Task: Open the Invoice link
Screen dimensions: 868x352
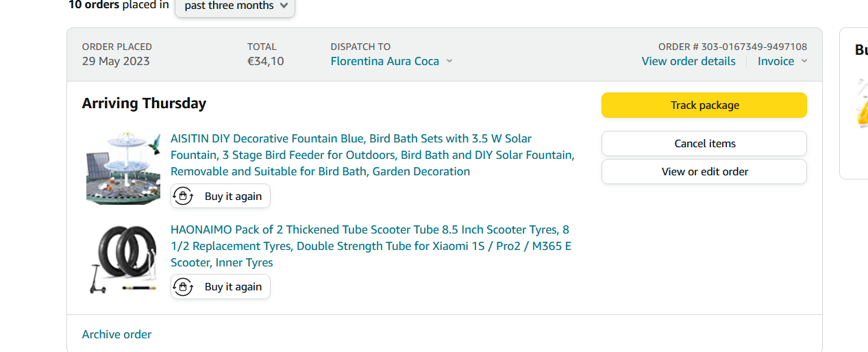Action: click(776, 61)
